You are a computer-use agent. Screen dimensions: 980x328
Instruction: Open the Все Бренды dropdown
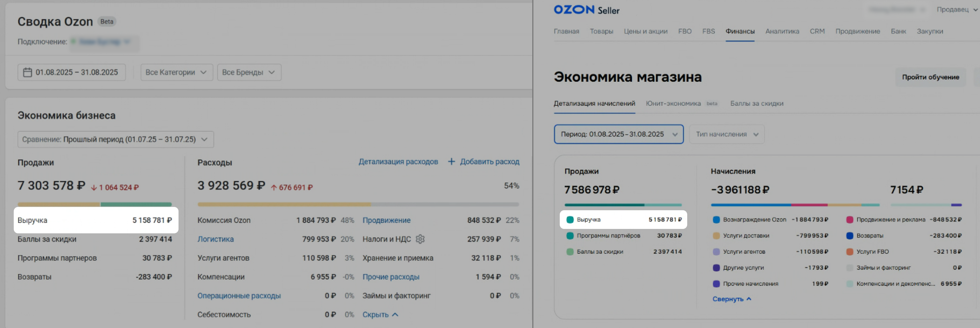249,72
